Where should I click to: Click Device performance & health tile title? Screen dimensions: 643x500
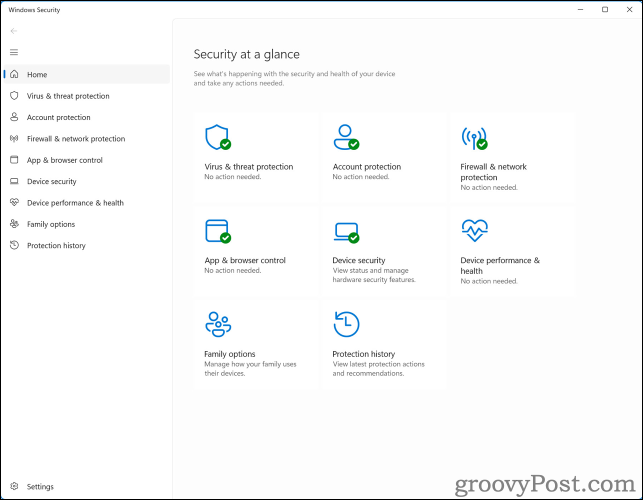[x=500, y=265]
